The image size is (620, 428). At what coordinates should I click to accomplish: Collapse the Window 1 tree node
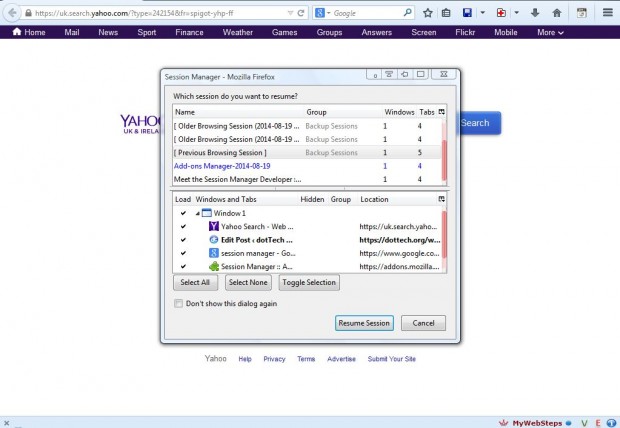[197, 213]
